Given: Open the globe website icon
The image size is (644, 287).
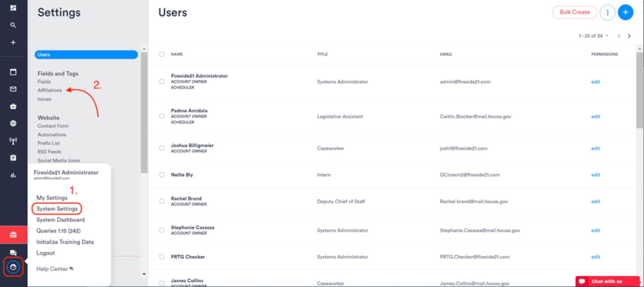Looking at the screenshot, I should point(13,123).
